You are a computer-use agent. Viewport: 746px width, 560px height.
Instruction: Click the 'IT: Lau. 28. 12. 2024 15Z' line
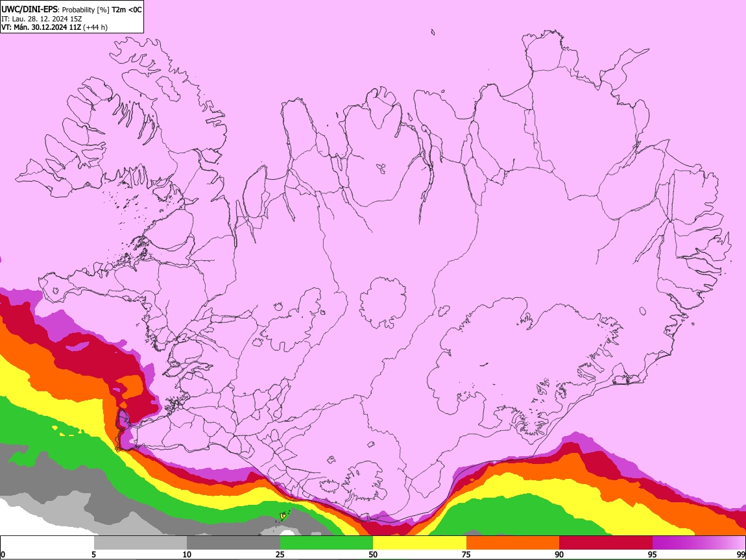pos(42,19)
